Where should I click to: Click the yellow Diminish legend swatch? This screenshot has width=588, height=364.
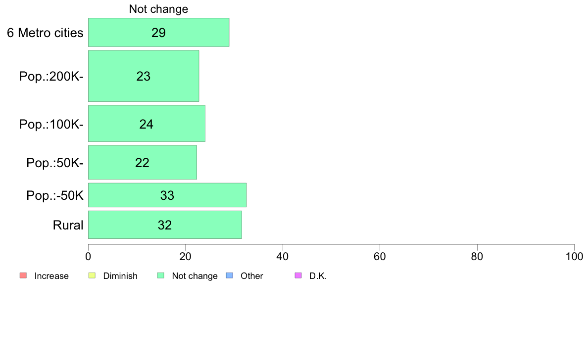click(92, 275)
